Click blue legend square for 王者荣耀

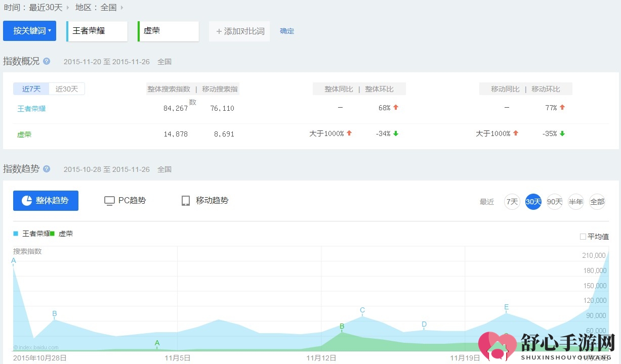16,234
